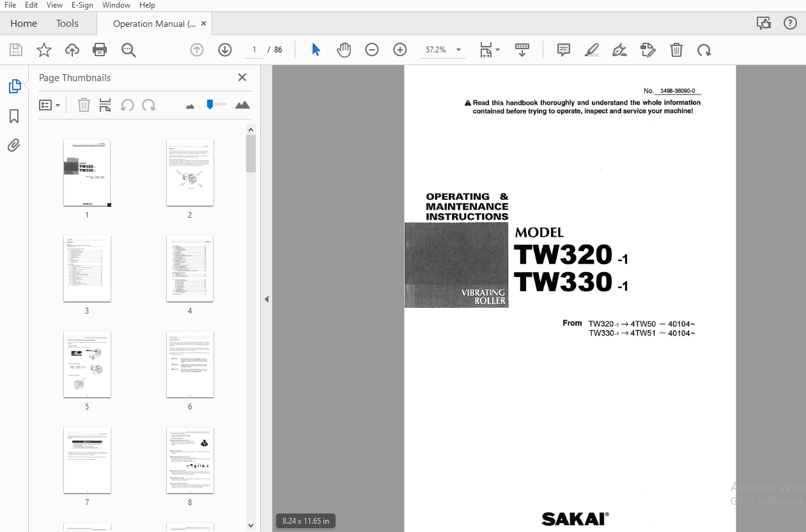Viewport: 806px width, 532px height.
Task: Open the Window menu
Action: [116, 5]
